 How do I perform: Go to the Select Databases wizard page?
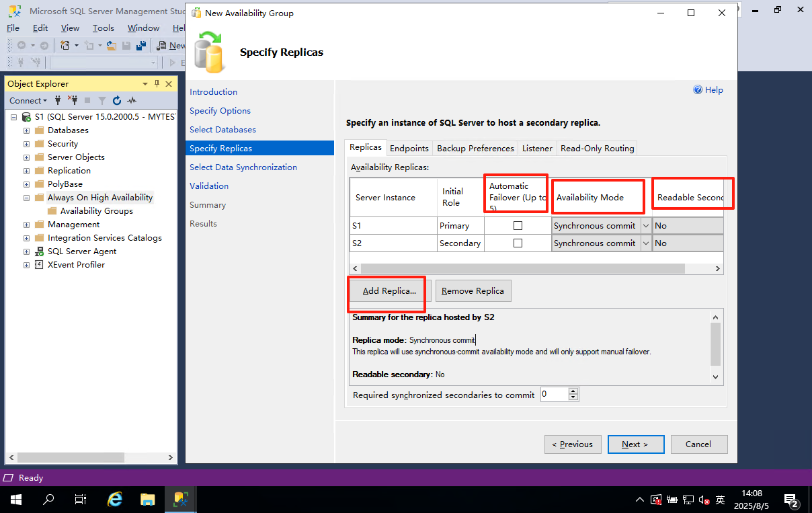coord(222,129)
